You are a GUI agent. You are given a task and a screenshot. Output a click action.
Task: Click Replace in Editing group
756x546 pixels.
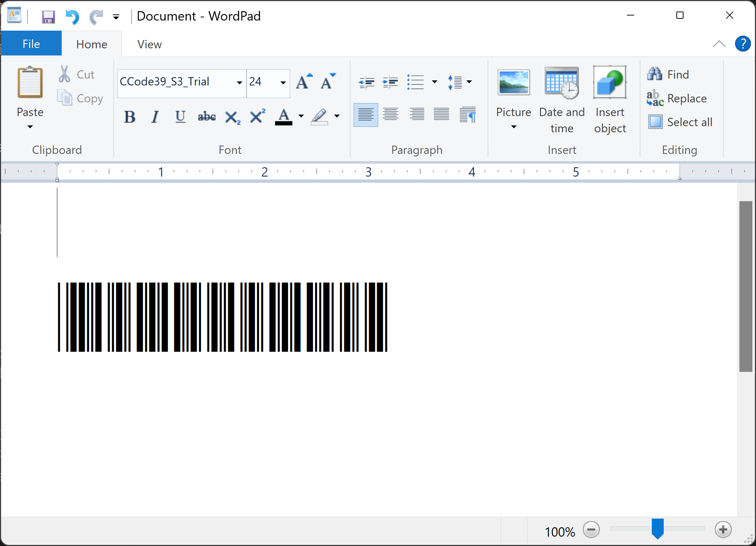click(677, 98)
